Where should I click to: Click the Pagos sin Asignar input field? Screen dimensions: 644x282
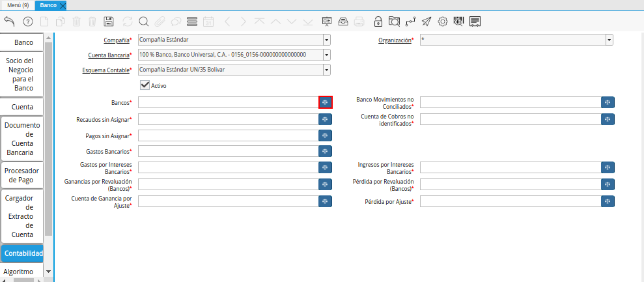pyautogui.click(x=228, y=135)
